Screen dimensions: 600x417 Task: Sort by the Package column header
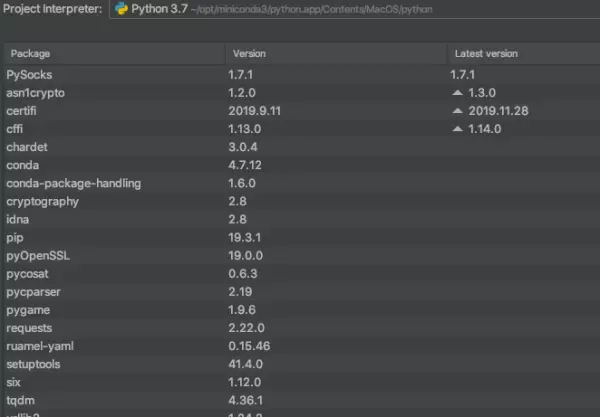click(x=114, y=54)
